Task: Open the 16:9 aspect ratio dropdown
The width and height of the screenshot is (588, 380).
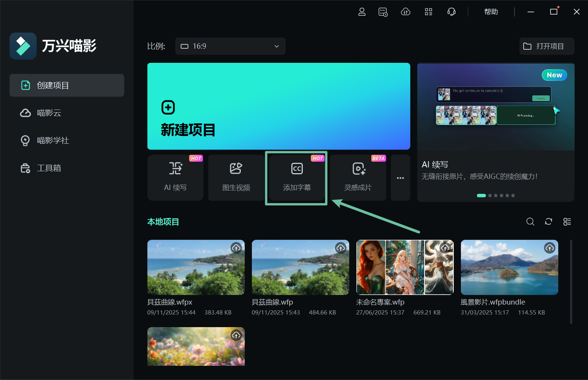Action: point(230,46)
